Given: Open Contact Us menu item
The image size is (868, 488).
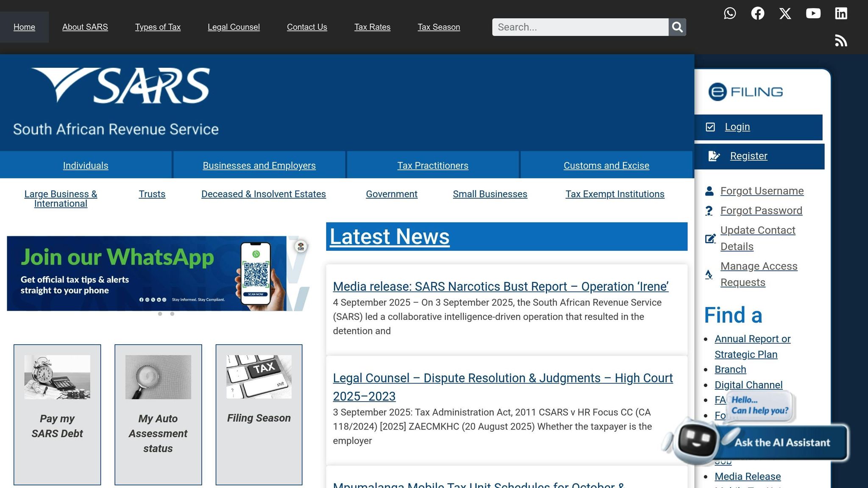Looking at the screenshot, I should point(307,27).
